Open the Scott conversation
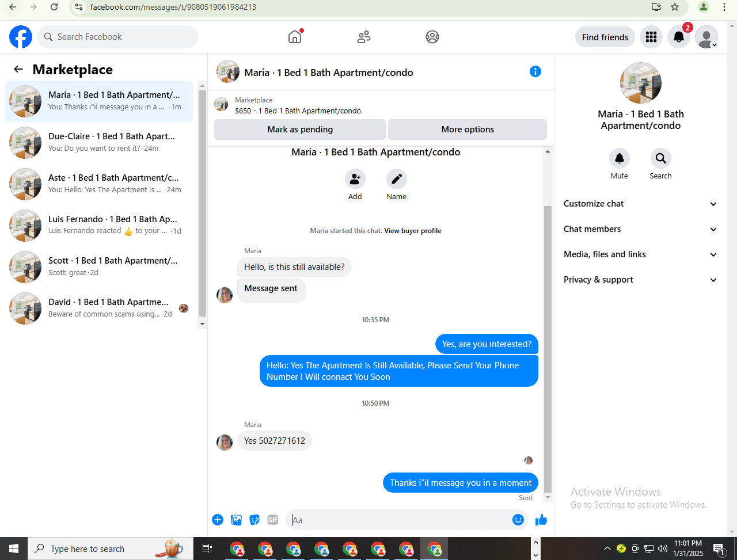The image size is (737, 560). (x=99, y=267)
